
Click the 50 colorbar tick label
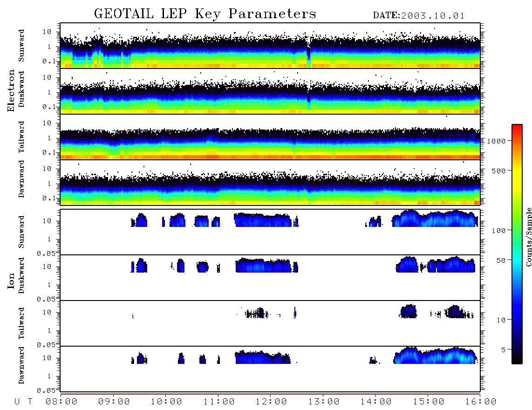point(501,260)
